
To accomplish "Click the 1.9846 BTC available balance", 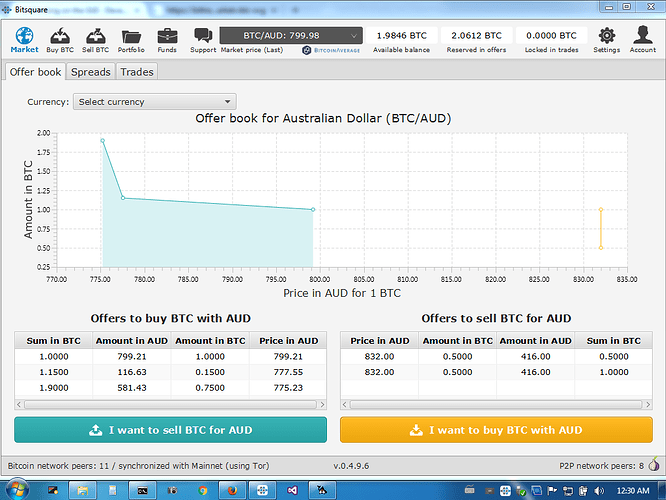I will pyautogui.click(x=401, y=36).
